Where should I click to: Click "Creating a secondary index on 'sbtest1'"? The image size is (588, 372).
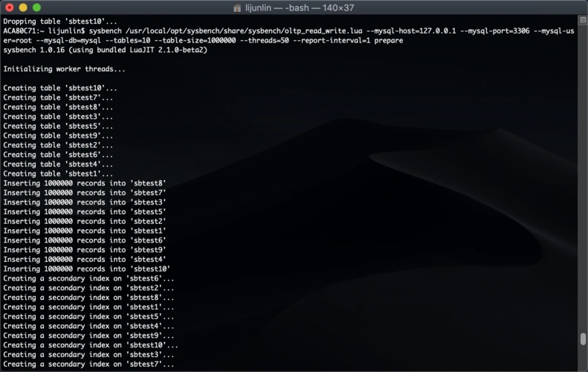click(x=89, y=307)
